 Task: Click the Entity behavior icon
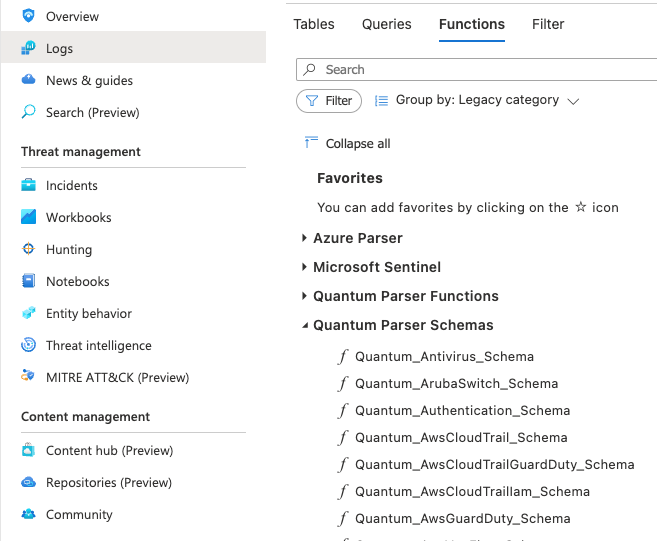(28, 313)
